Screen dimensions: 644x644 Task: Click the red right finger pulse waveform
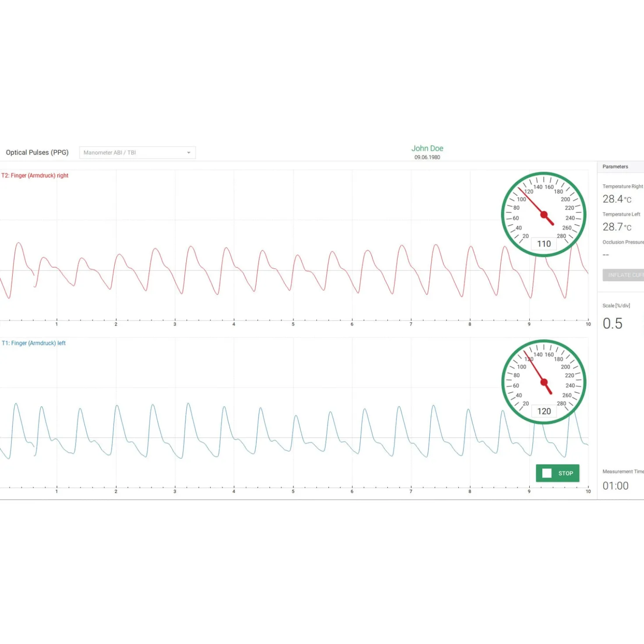pos(294,271)
